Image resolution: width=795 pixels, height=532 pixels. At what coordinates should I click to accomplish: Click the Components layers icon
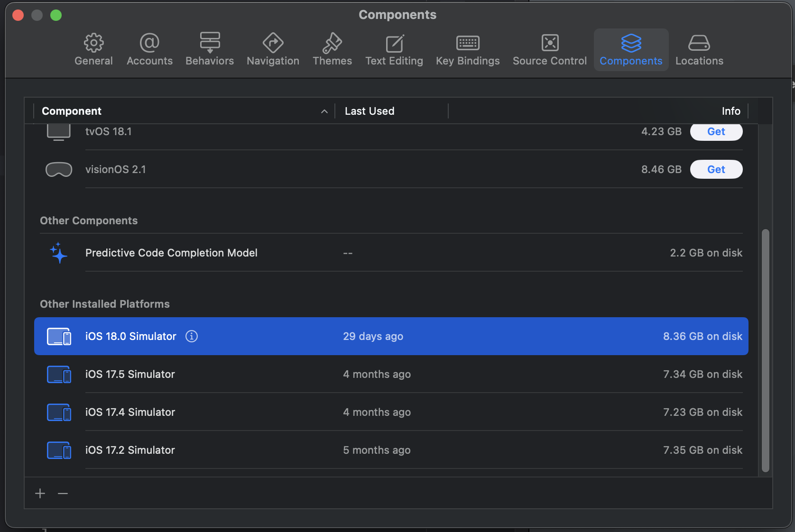coord(631,43)
